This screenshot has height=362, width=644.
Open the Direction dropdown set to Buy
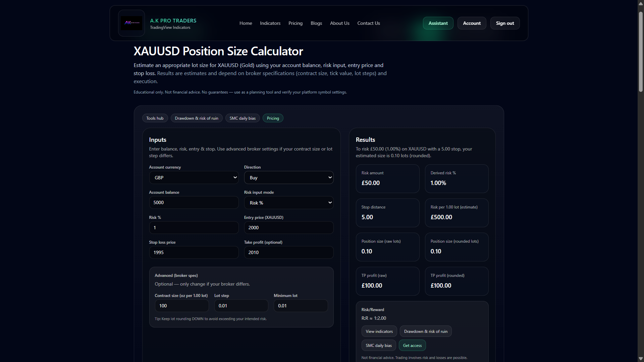[x=288, y=177]
